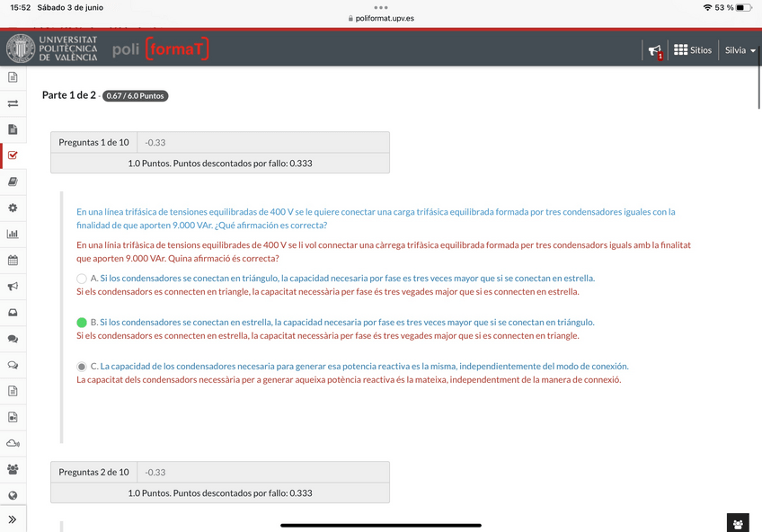Open the inbox tray sidebar icon

coord(13,313)
